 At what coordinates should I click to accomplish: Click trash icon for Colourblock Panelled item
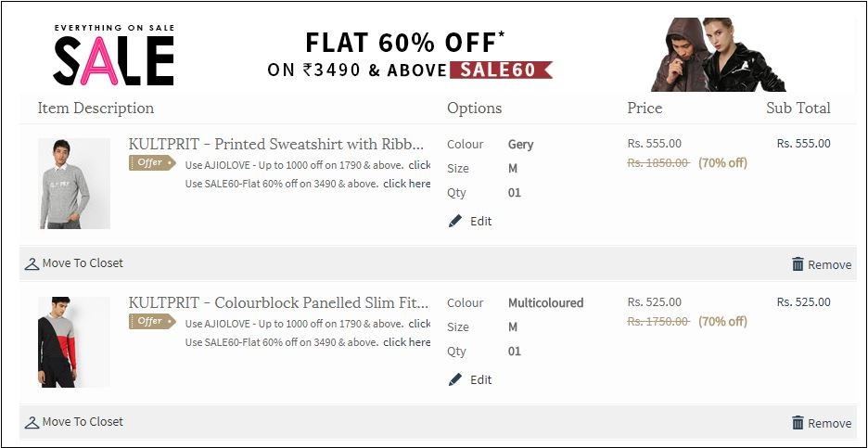click(x=798, y=423)
